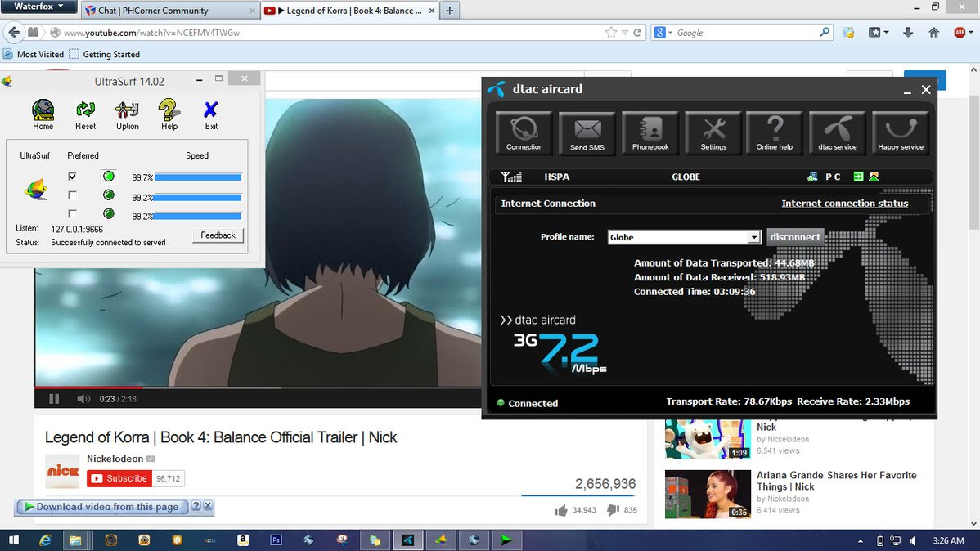This screenshot has width=980, height=551.
Task: Mute the YouTube video volume
Action: [x=83, y=399]
